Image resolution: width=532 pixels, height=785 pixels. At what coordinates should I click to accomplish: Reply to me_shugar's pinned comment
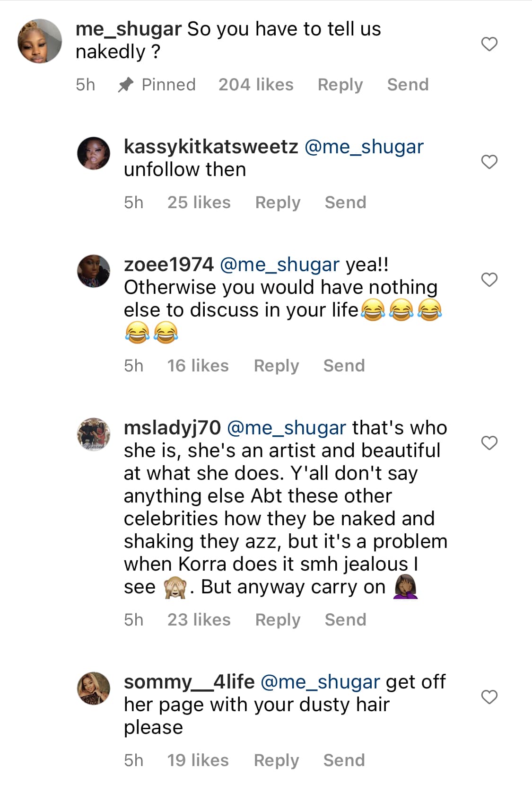click(340, 85)
